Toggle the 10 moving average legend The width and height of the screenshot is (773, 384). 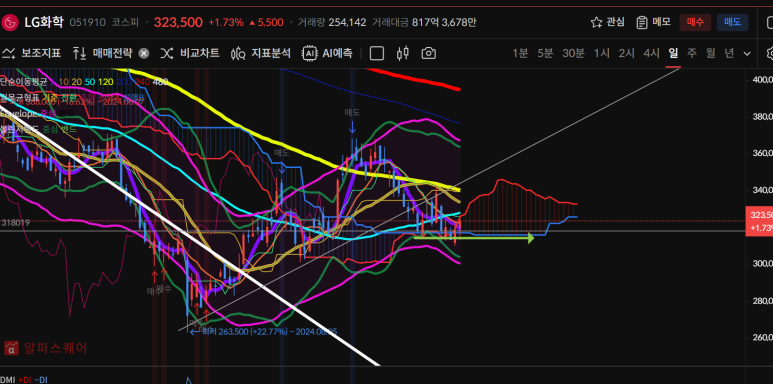(64, 82)
